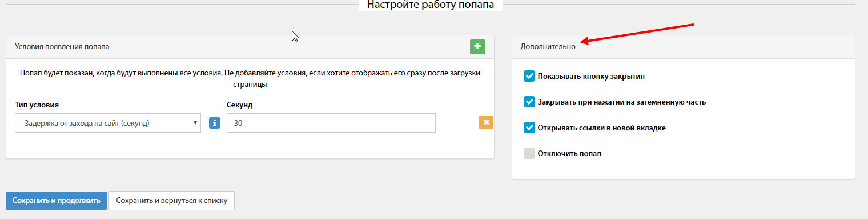Viewport: 868px width, 219px height.
Task: Click the 'Тип условия' field label
Action: pyautogui.click(x=37, y=105)
